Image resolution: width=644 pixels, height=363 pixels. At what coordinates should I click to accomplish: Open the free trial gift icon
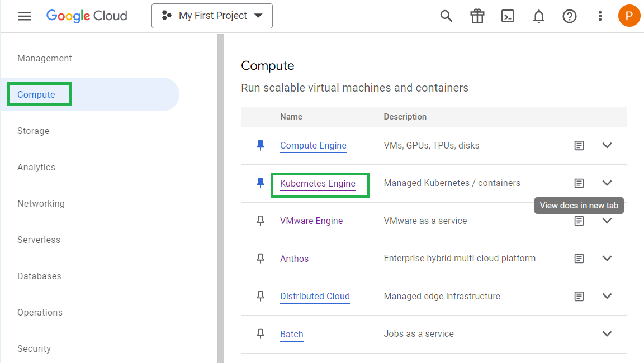click(x=477, y=16)
